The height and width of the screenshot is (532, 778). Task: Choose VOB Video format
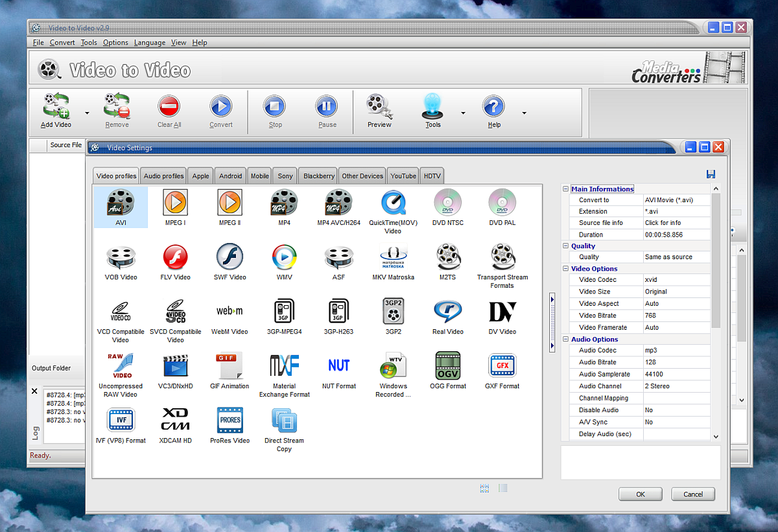121,262
